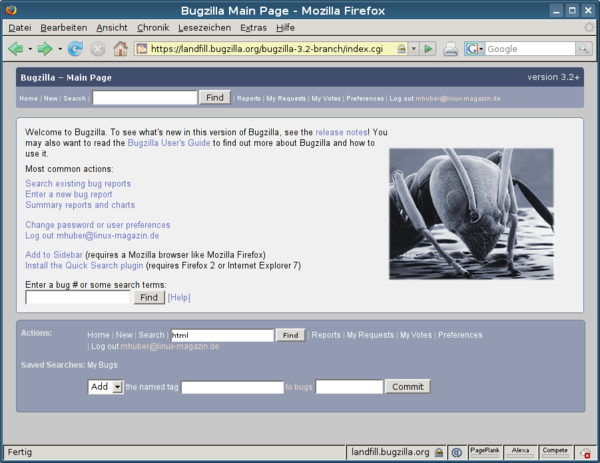Click the Find button in the header bar
The image size is (600, 463).
point(215,98)
